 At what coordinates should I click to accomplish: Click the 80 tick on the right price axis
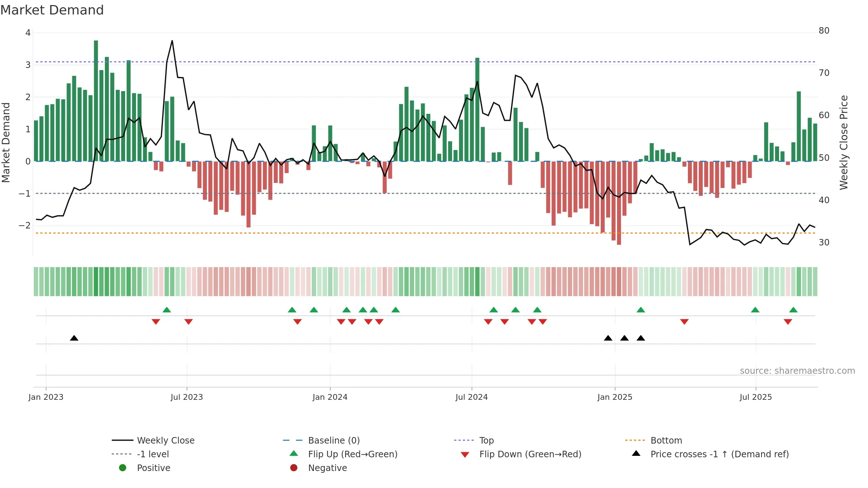(824, 31)
